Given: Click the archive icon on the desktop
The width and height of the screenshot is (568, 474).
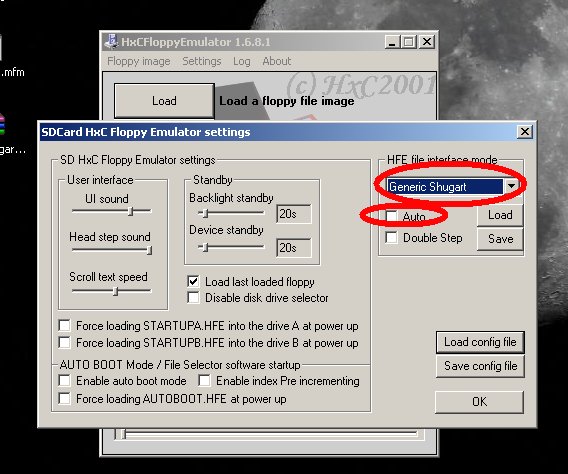Looking at the screenshot, I should click(2, 124).
